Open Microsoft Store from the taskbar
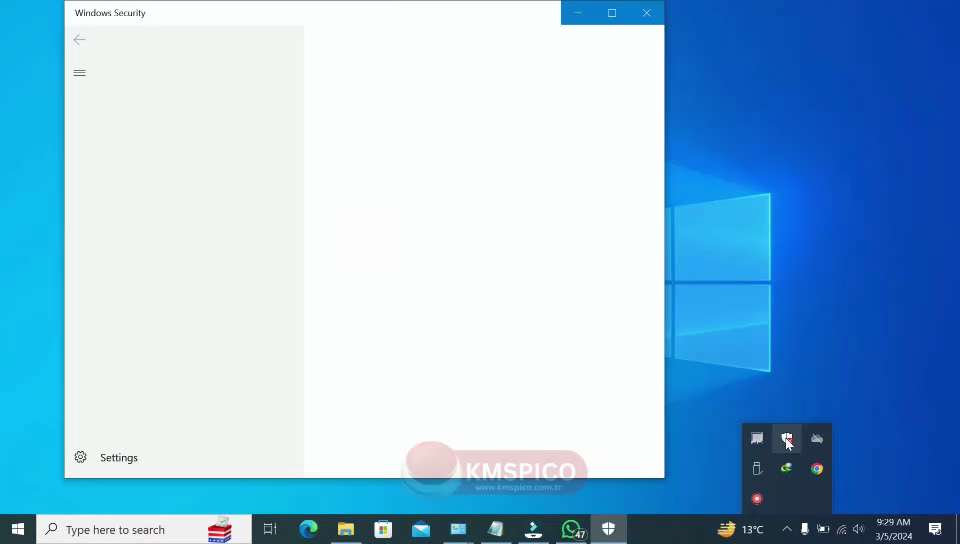 [383, 529]
